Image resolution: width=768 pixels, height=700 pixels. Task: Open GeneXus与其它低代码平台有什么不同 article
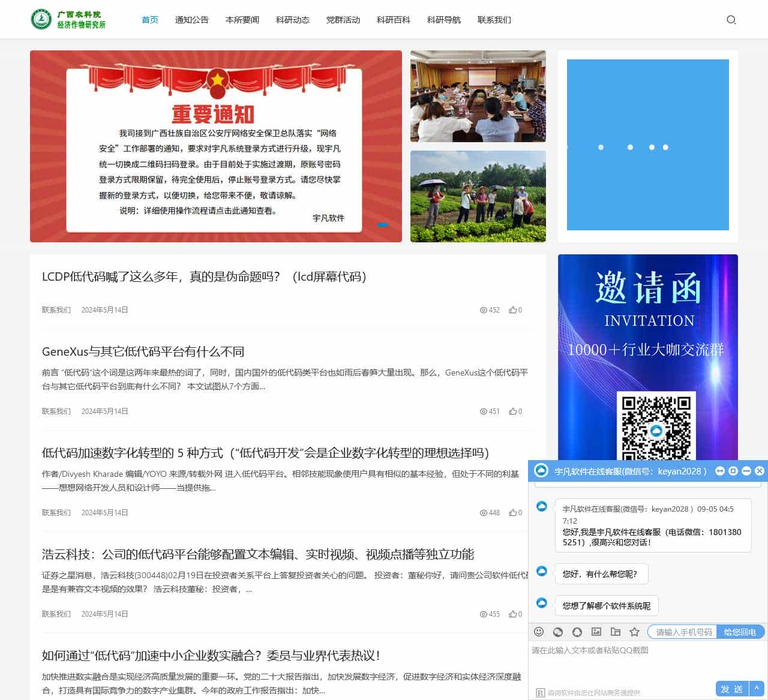[143, 351]
